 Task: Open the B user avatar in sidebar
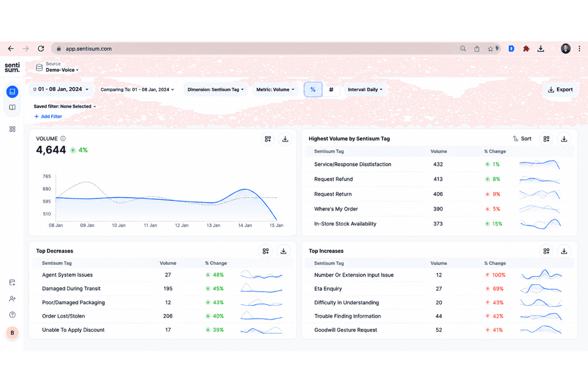pyautogui.click(x=13, y=333)
